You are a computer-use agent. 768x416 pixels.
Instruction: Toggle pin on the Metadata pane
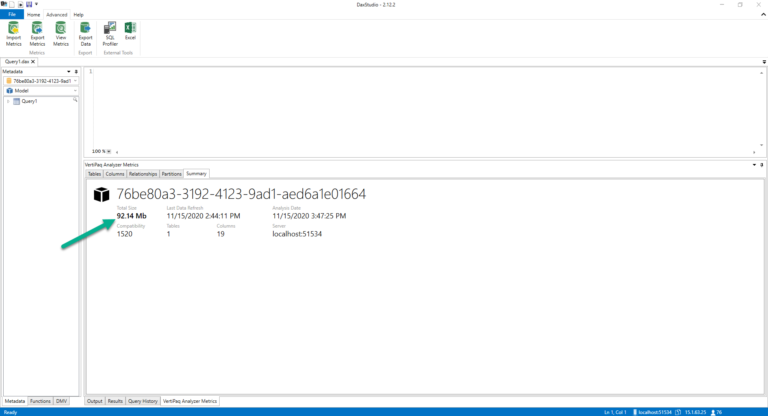point(75,72)
